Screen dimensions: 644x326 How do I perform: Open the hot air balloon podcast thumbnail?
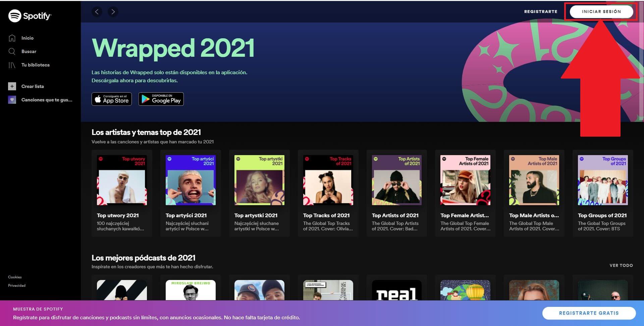[x=465, y=290]
